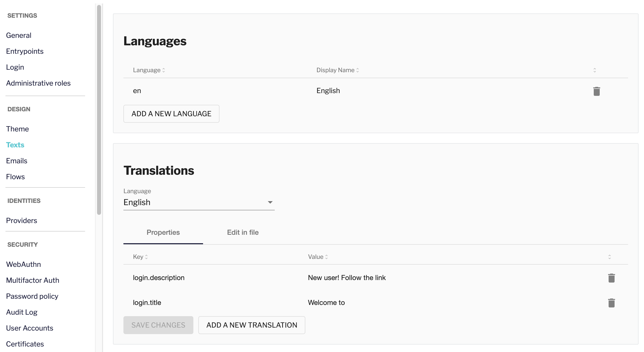Viewport: 644px width, 352px height.
Task: Click Add a New Translation button
Action: coord(252,325)
